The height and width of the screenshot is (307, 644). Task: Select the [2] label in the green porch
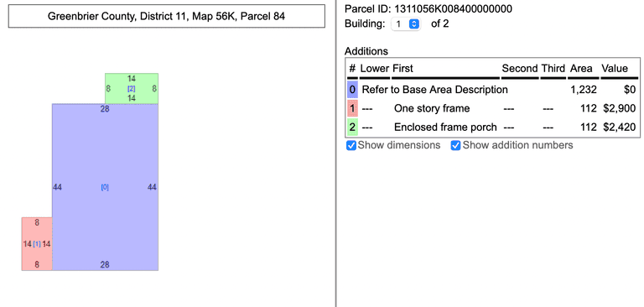tap(132, 88)
